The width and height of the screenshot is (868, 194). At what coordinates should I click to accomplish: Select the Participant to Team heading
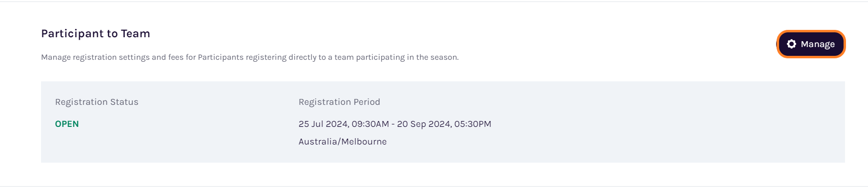[95, 34]
